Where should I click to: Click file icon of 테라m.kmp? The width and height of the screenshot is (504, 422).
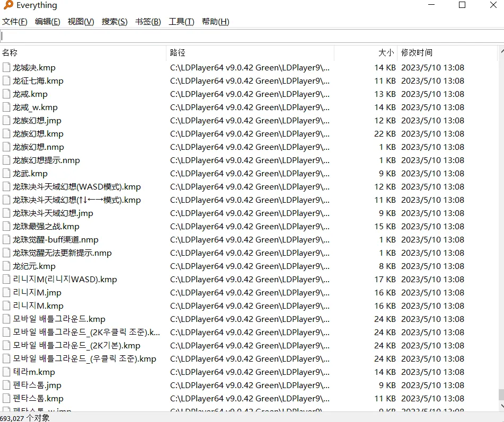click(6, 372)
